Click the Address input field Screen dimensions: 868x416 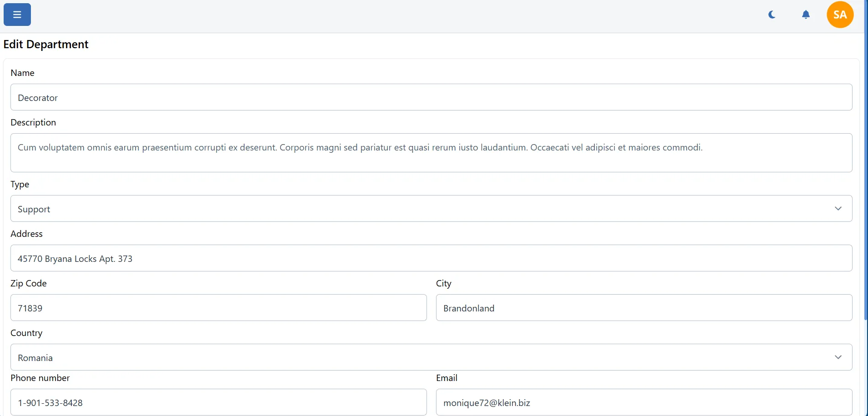pos(431,258)
